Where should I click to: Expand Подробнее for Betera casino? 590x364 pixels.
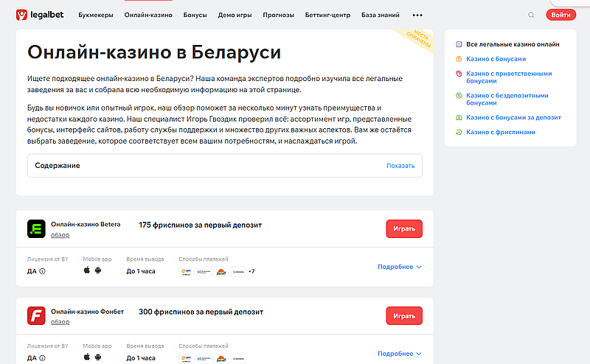400,267
